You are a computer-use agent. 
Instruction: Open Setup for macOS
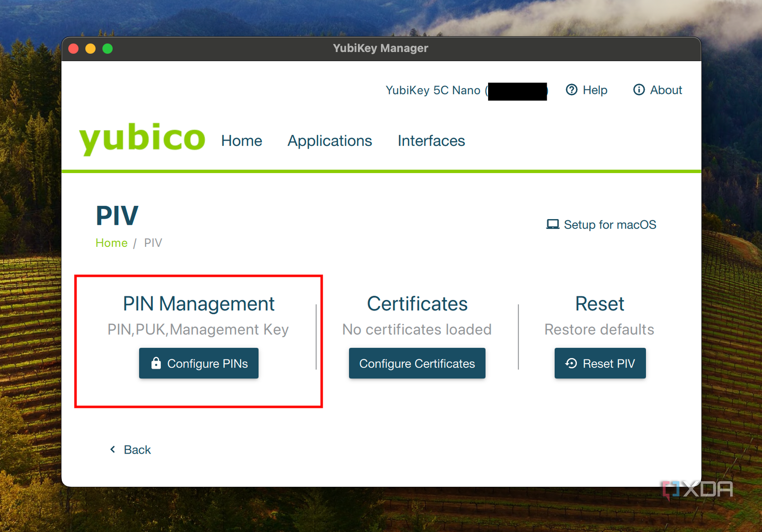click(x=610, y=224)
